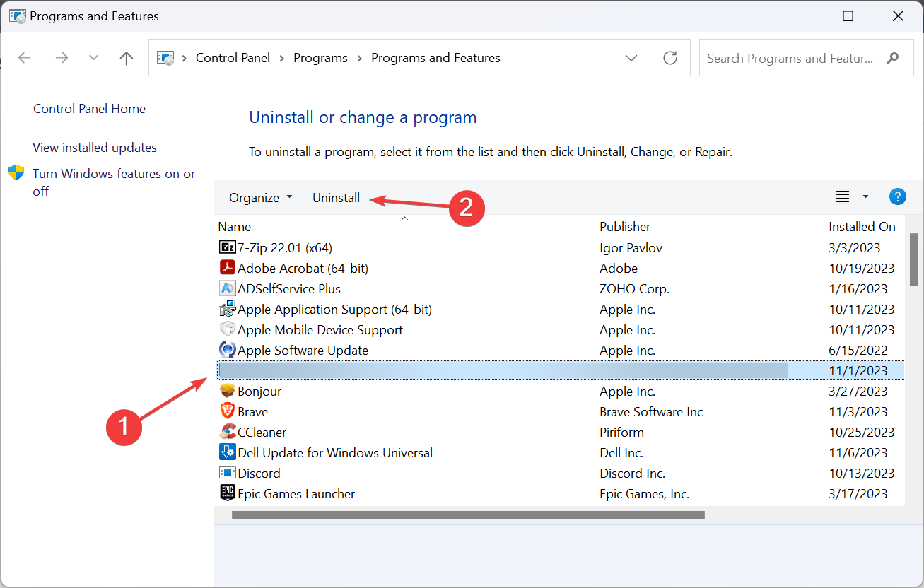This screenshot has height=588, width=924.
Task: Click the ADSelfService Plus icon
Action: click(x=227, y=288)
